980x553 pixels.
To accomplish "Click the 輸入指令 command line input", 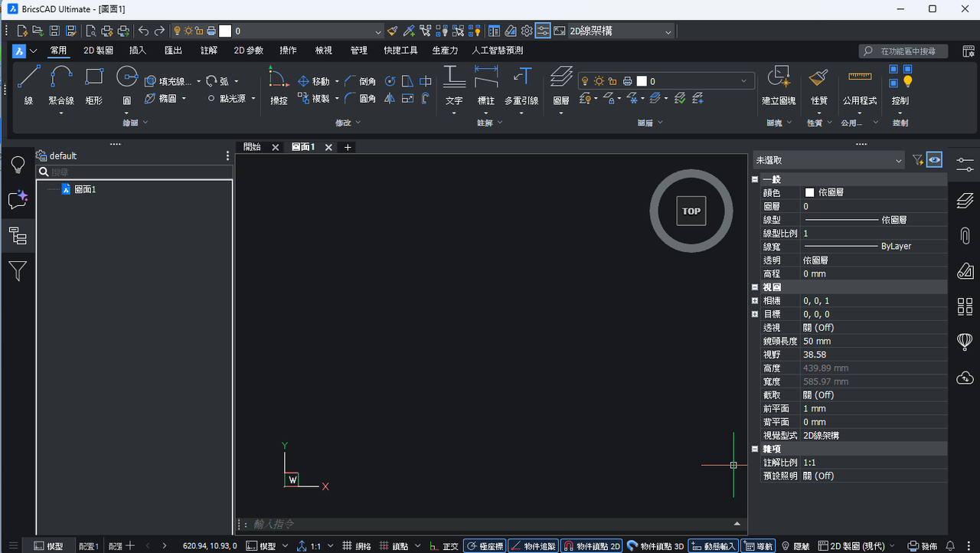I will click(x=490, y=524).
